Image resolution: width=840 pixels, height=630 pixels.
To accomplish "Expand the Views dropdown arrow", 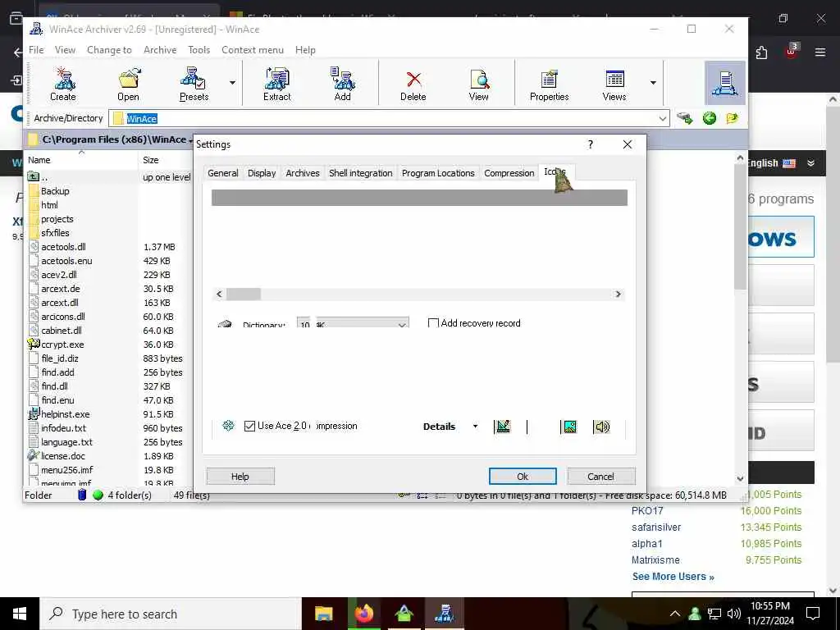I will (653, 83).
